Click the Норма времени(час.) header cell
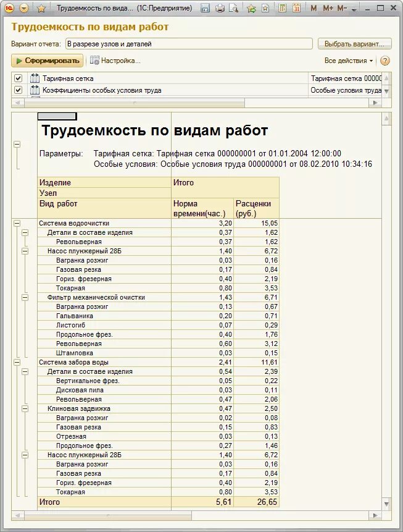This screenshot has height=532, width=403. (202, 208)
